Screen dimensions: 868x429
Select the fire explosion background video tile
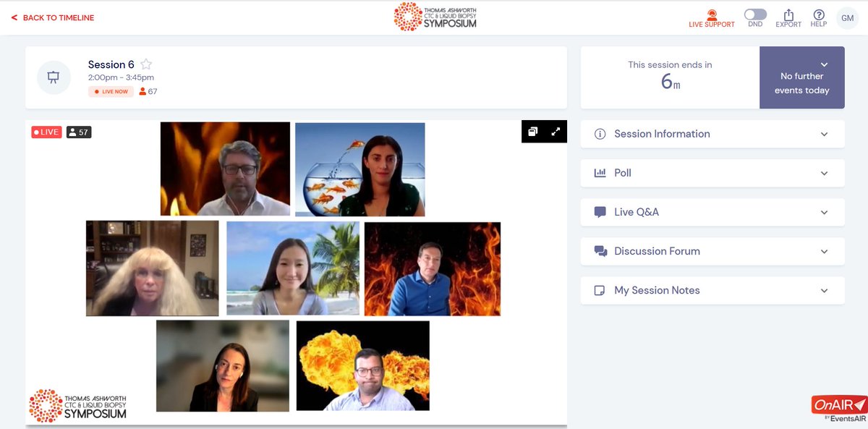[363, 366]
